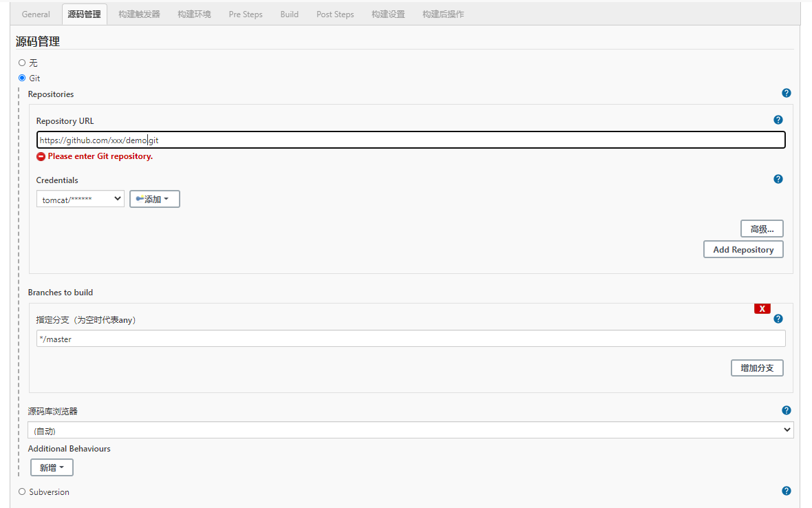Choose the Subversion radio button
This screenshot has height=508, width=812.
pyautogui.click(x=22, y=491)
